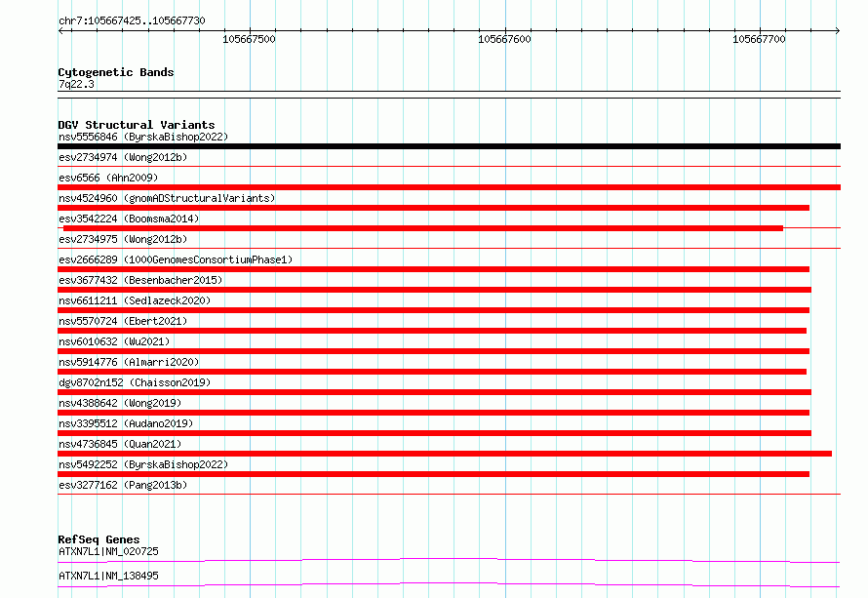This screenshot has width=868, height=598.
Task: Click esv2666289 (1000GenomesConsortiumPhase1) label
Action: 176,259
